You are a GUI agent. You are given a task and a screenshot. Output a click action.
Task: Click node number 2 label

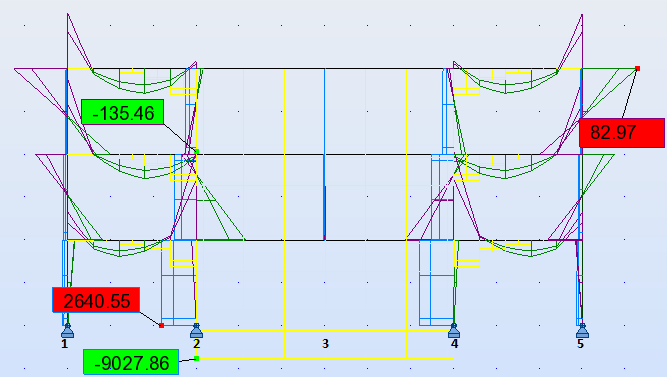click(196, 344)
